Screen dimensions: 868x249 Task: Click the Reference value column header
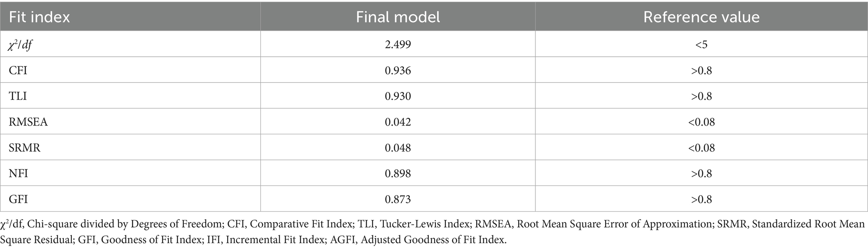pyautogui.click(x=701, y=17)
